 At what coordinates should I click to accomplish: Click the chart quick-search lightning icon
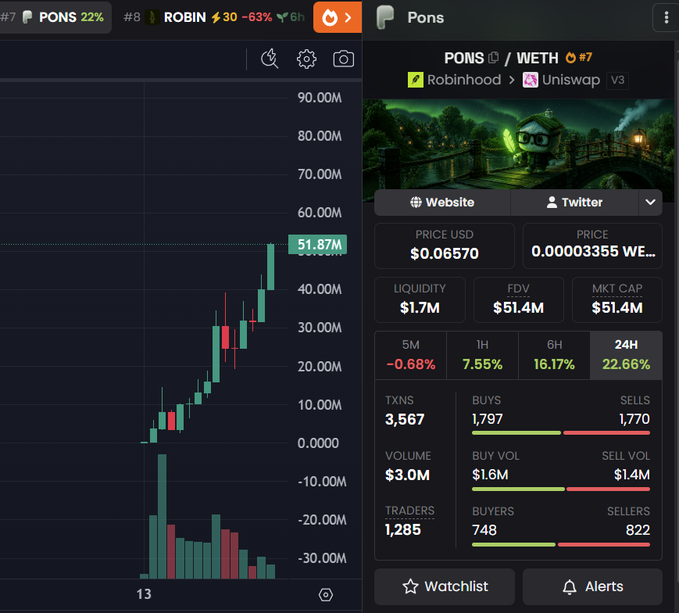(x=269, y=58)
